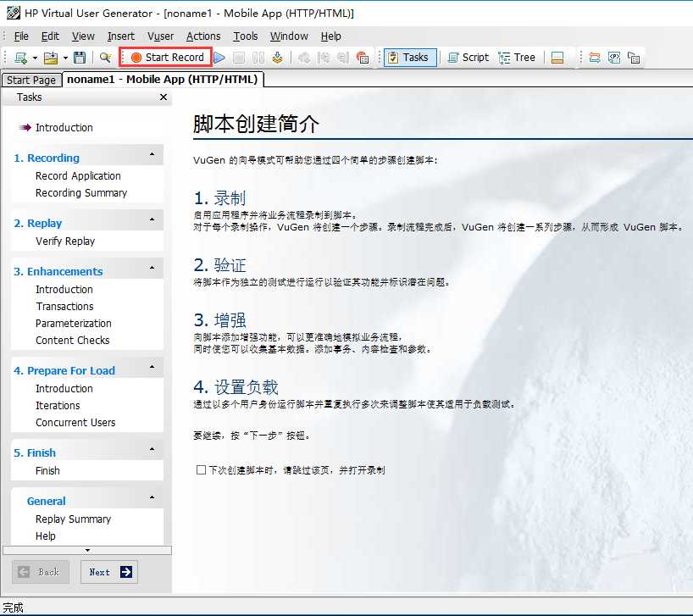693x616 pixels.
Task: Open Finish under 5. Finish
Action: pyautogui.click(x=47, y=470)
